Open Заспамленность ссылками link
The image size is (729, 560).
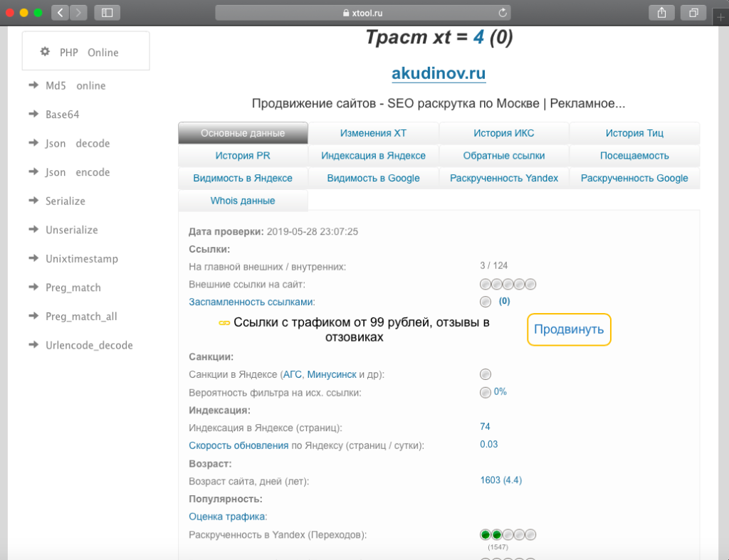[x=251, y=302]
